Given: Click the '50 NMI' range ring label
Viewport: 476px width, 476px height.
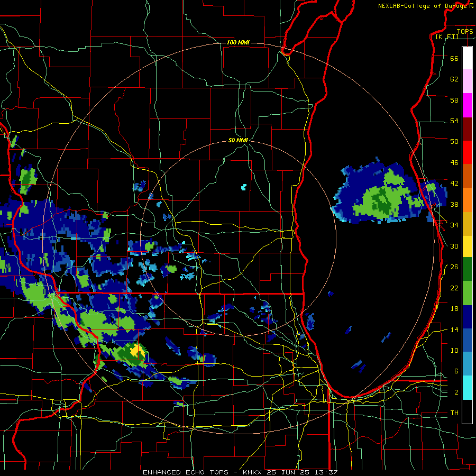Looking at the screenshot, I should 238,140.
